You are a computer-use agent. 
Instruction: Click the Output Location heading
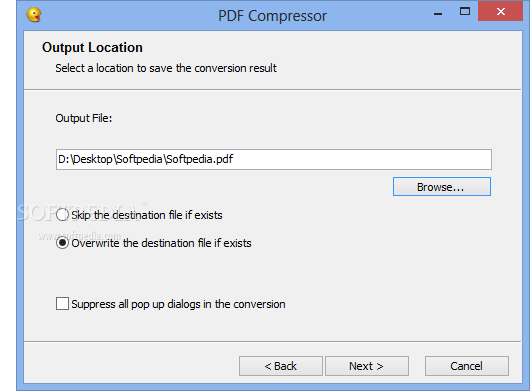click(92, 47)
